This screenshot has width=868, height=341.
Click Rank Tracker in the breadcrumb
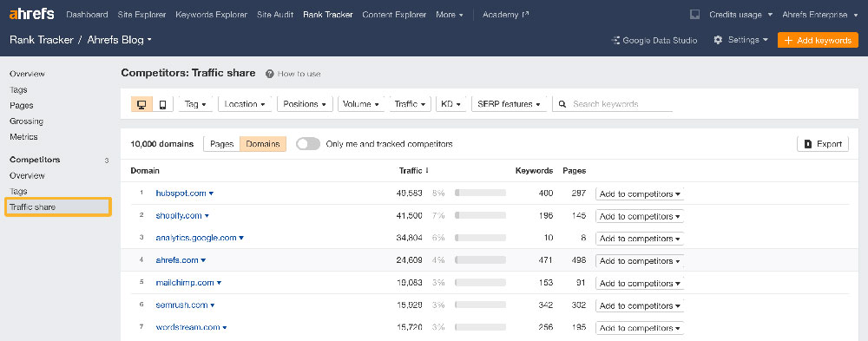[41, 40]
